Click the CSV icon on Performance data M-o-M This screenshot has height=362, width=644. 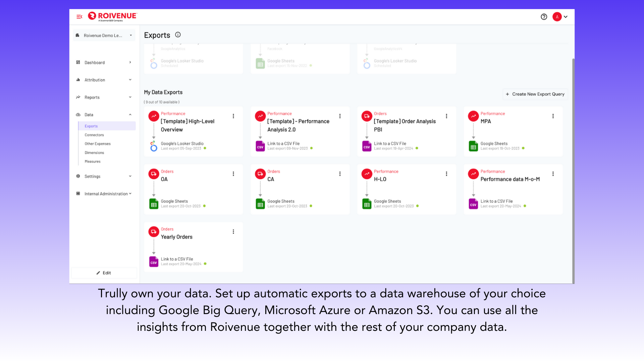473,204
